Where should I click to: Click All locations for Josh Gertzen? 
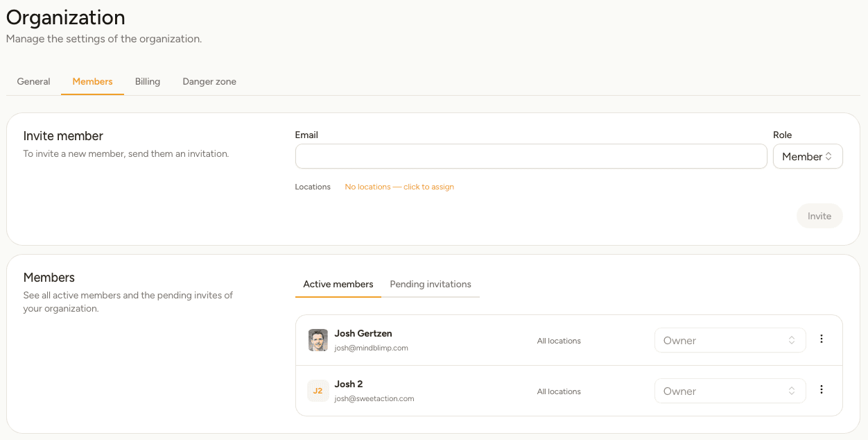coord(559,341)
